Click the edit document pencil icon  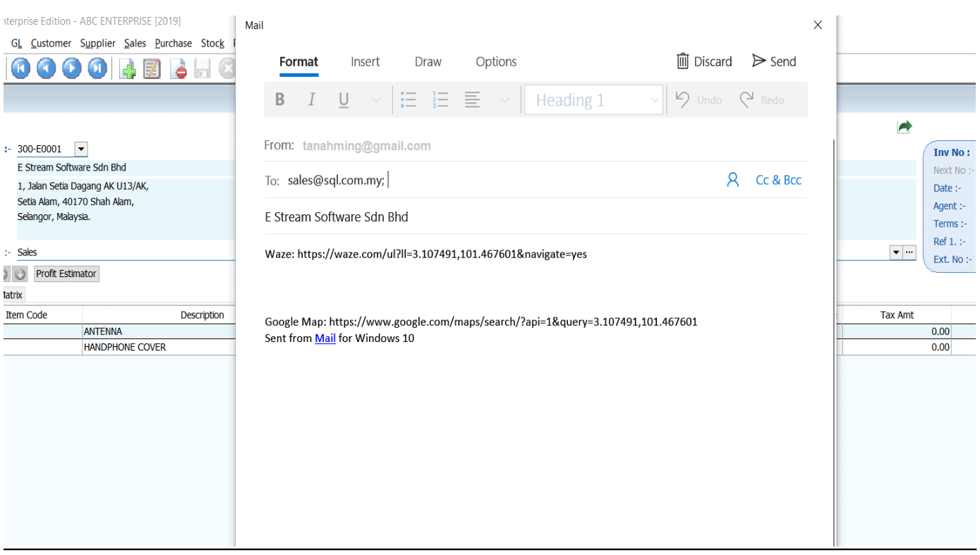[x=152, y=68]
